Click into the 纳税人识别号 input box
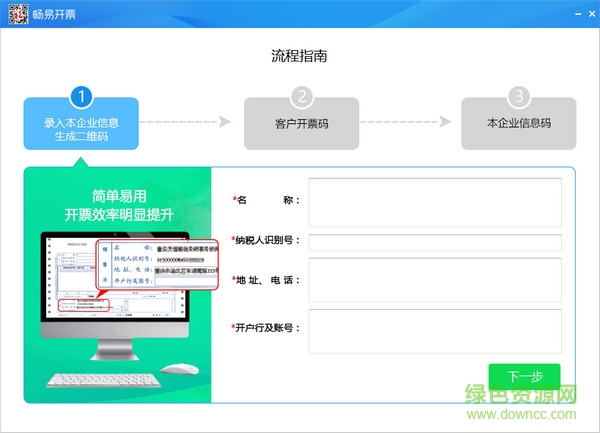The image size is (600, 433). 435,242
